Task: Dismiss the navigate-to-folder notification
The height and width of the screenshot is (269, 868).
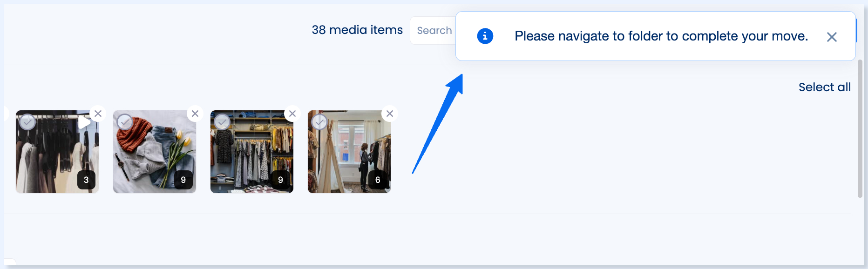Action: pyautogui.click(x=832, y=37)
